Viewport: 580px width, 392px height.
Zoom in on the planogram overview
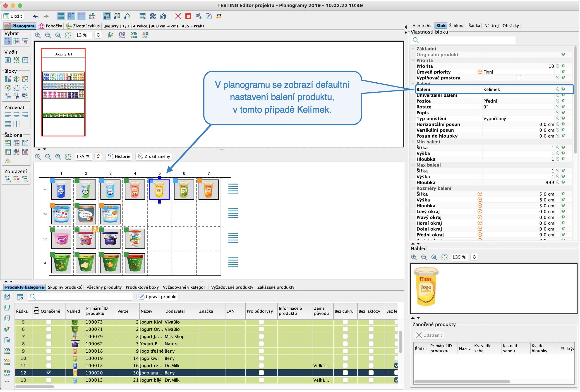tap(38, 35)
